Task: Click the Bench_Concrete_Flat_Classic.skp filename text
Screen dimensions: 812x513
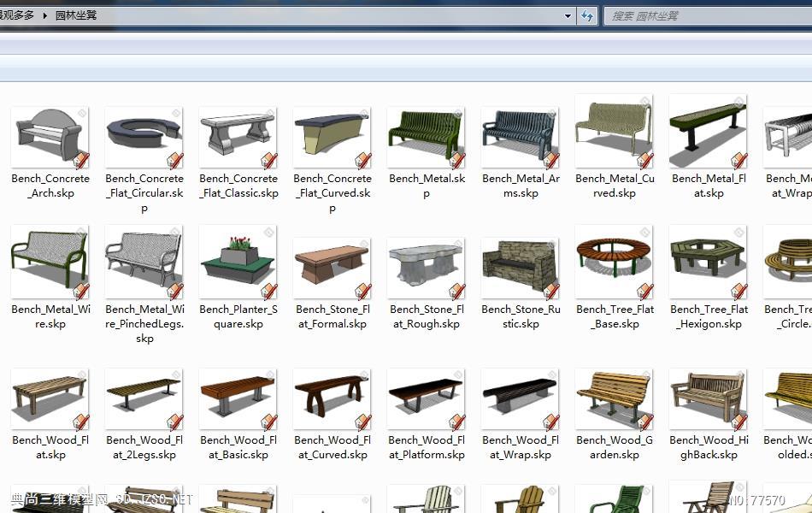Action: point(238,186)
